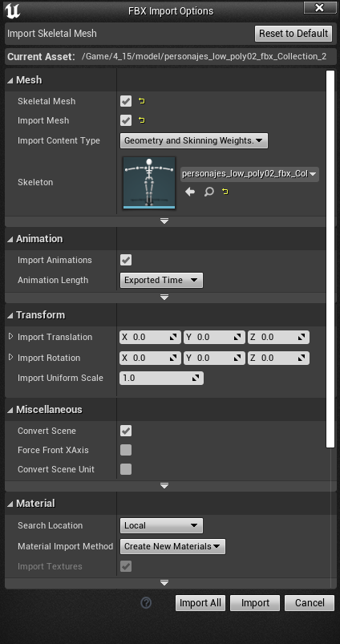The width and height of the screenshot is (340, 644).
Task: Toggle the Import Animations checkbox
Action: click(126, 260)
